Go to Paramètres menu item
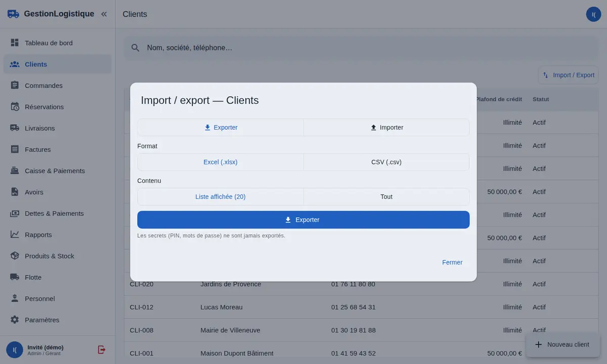607x364 pixels. (58, 320)
